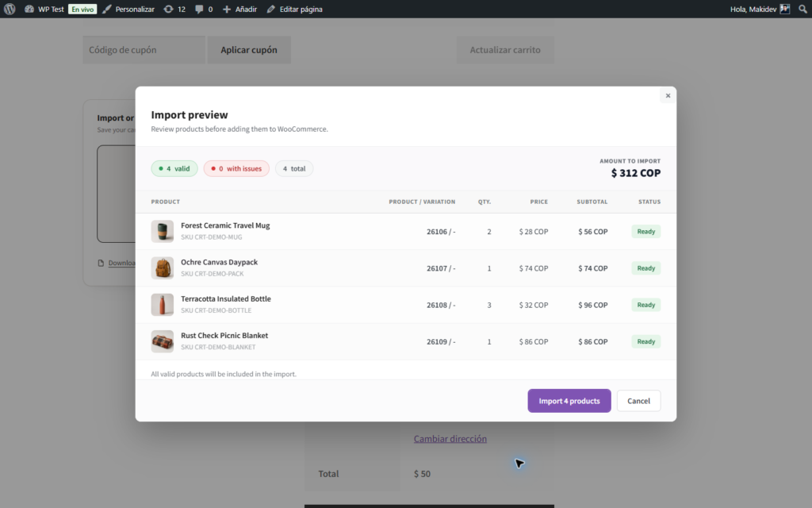Open updates icon showing 12
812x508 pixels.
[168, 9]
